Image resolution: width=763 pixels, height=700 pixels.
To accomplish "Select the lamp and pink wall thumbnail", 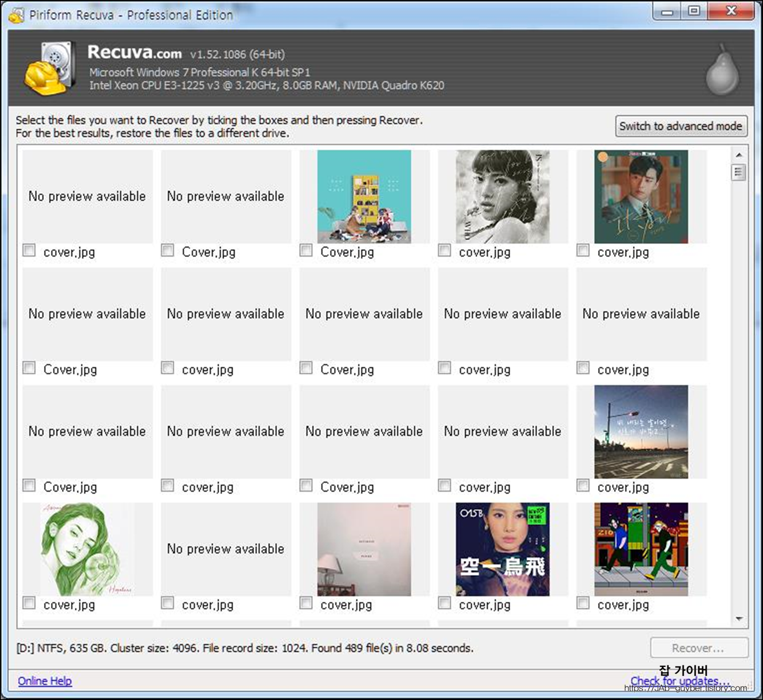I will (x=364, y=549).
